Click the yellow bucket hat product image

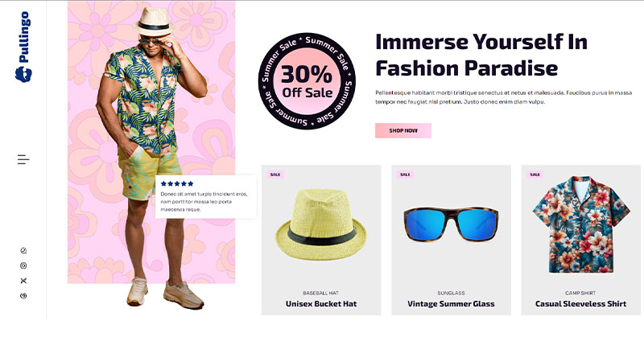pos(321,225)
